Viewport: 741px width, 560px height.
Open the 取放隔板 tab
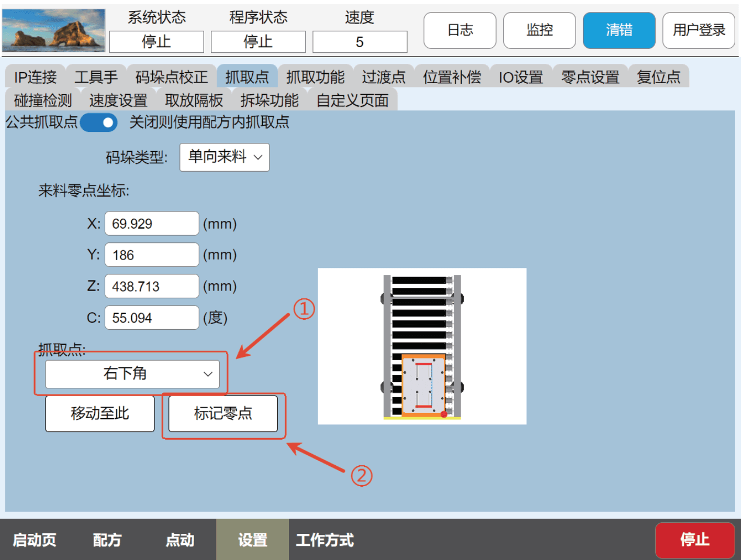(x=194, y=99)
